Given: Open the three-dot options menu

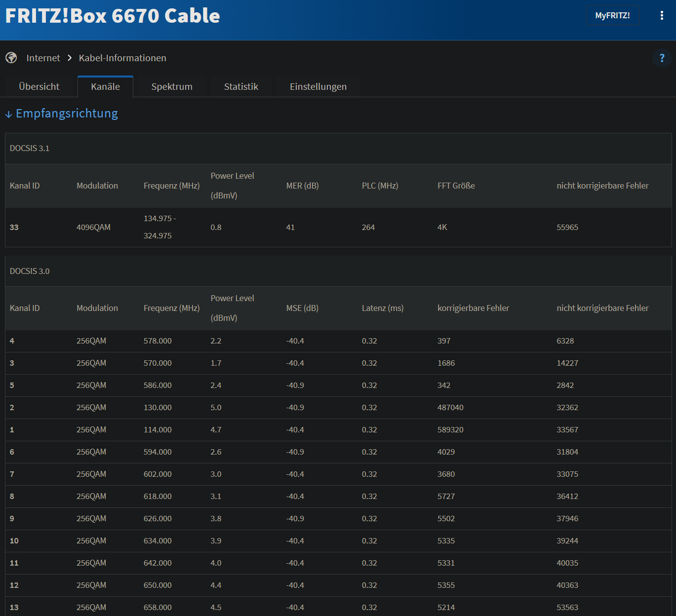Looking at the screenshot, I should [x=662, y=15].
